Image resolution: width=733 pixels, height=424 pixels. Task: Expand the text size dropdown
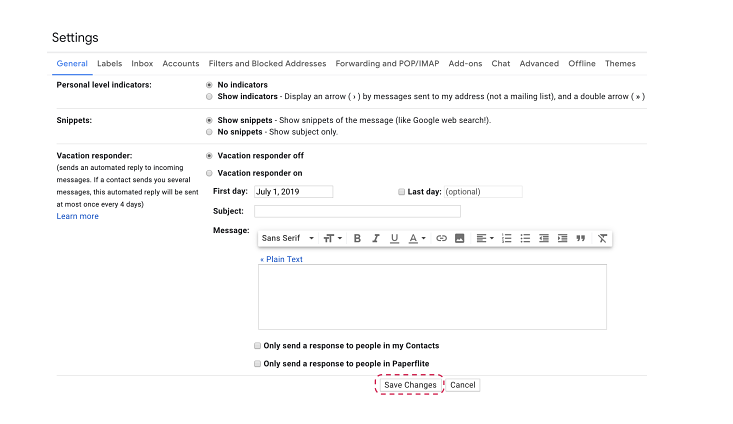[332, 238]
